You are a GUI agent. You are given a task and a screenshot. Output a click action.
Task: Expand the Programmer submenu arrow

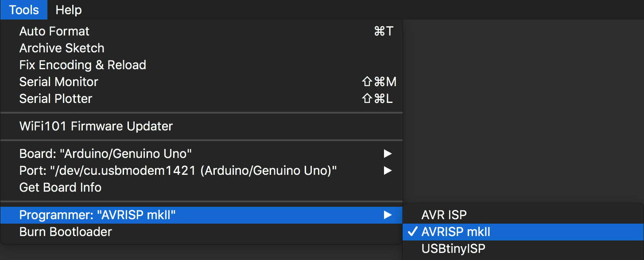pyautogui.click(x=388, y=215)
